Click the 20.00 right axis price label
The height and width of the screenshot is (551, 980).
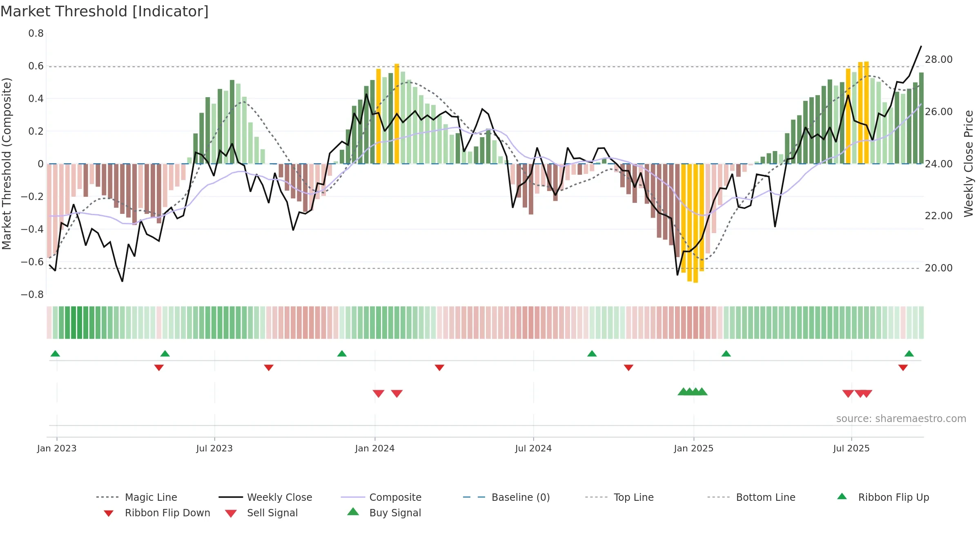(x=939, y=268)
